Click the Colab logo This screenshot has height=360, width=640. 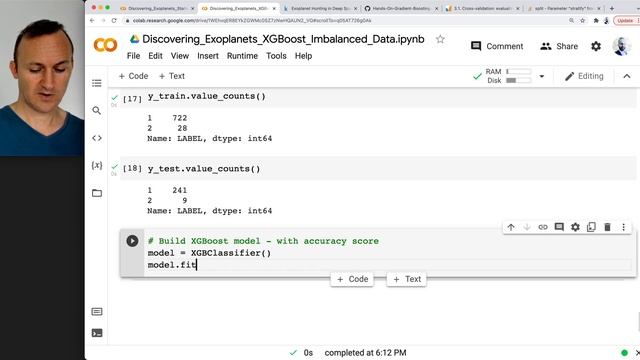tap(105, 45)
